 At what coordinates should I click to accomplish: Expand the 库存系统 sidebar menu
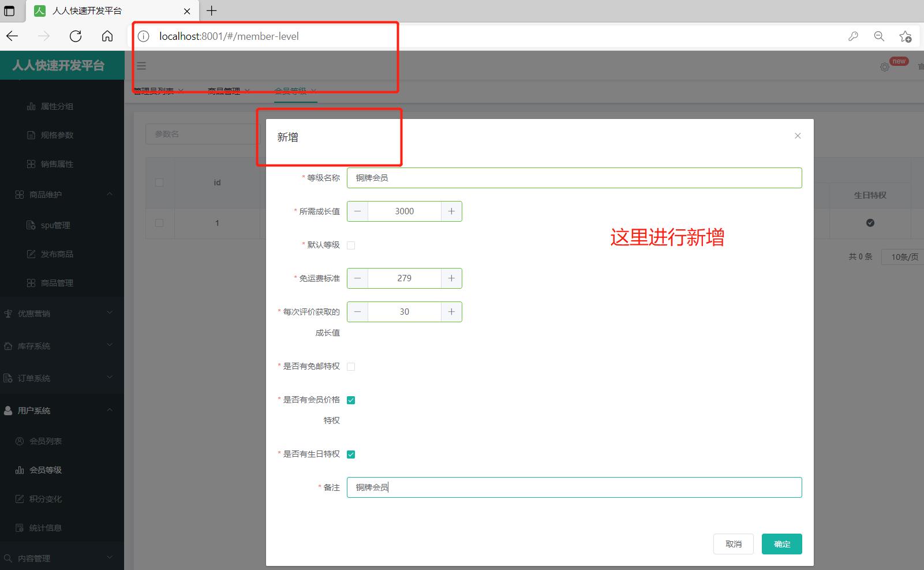[x=62, y=346]
